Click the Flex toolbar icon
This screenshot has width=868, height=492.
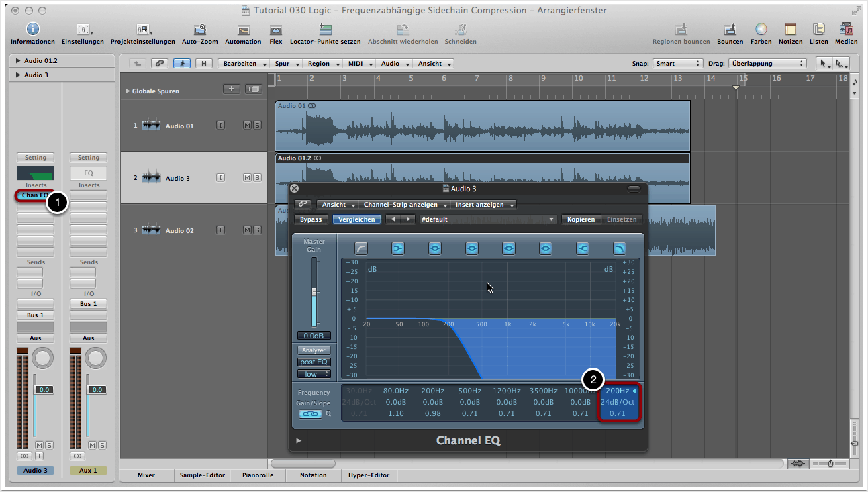click(x=275, y=30)
